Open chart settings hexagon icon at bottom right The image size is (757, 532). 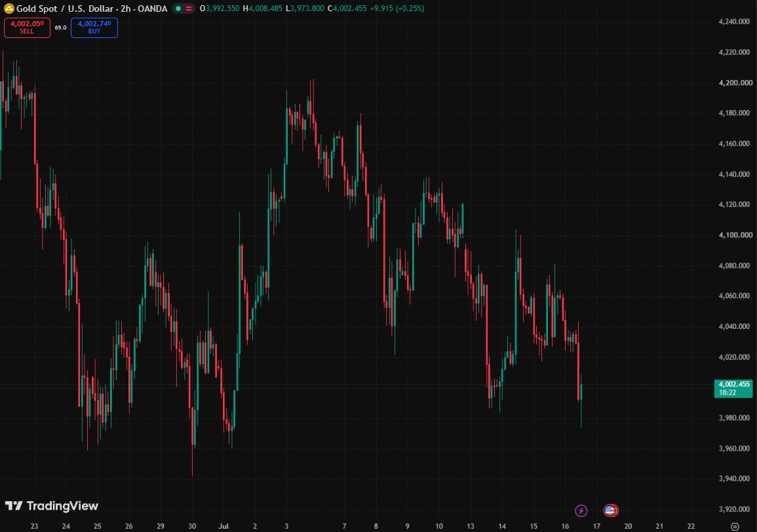(735, 526)
